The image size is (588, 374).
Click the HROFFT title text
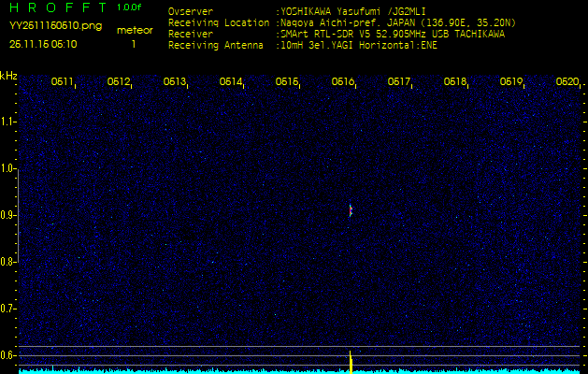(x=58, y=7)
